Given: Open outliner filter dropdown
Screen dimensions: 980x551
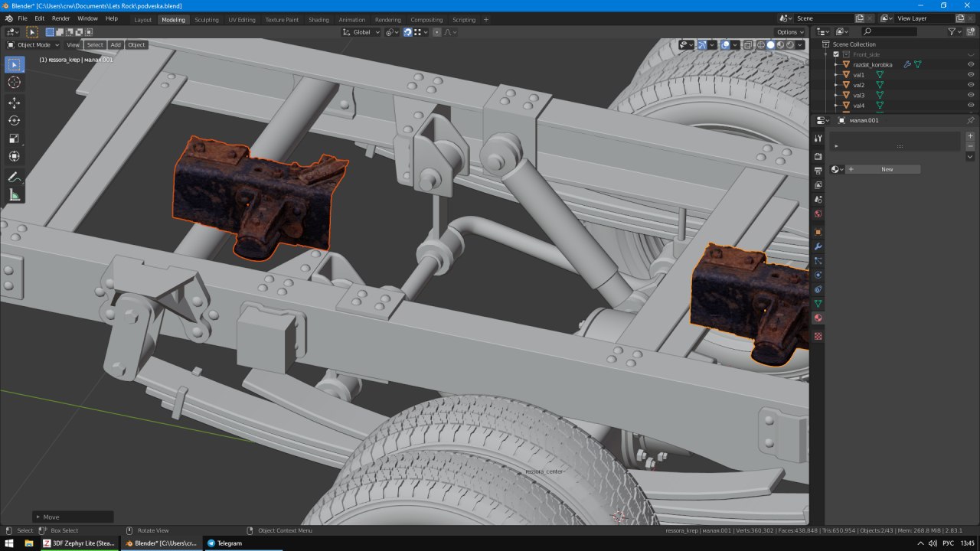Looking at the screenshot, I should click(954, 31).
